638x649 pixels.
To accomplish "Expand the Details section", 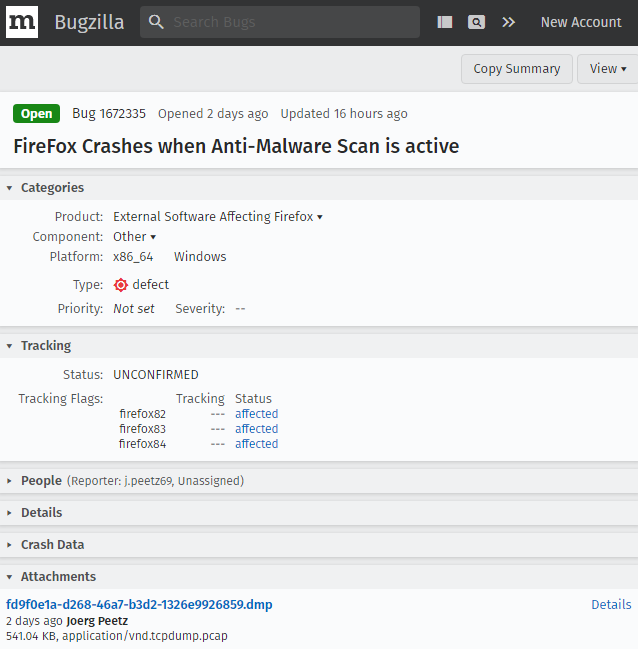I will click(x=41, y=513).
